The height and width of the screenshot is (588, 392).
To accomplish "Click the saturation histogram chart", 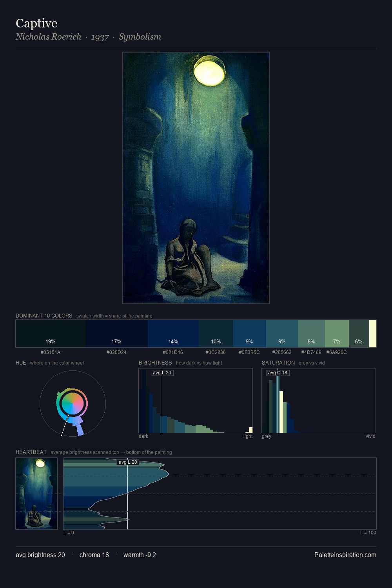I will pos(319,401).
